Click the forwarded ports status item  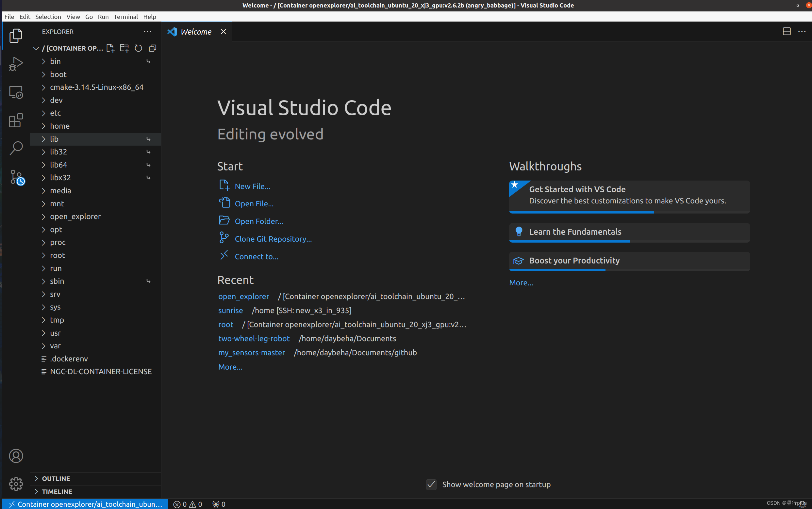pos(219,504)
